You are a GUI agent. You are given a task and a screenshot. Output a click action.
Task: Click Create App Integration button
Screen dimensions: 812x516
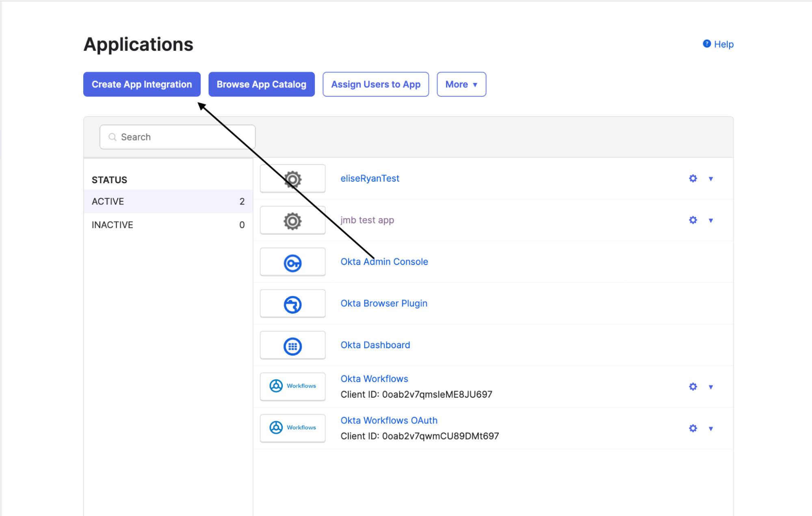[x=142, y=84]
